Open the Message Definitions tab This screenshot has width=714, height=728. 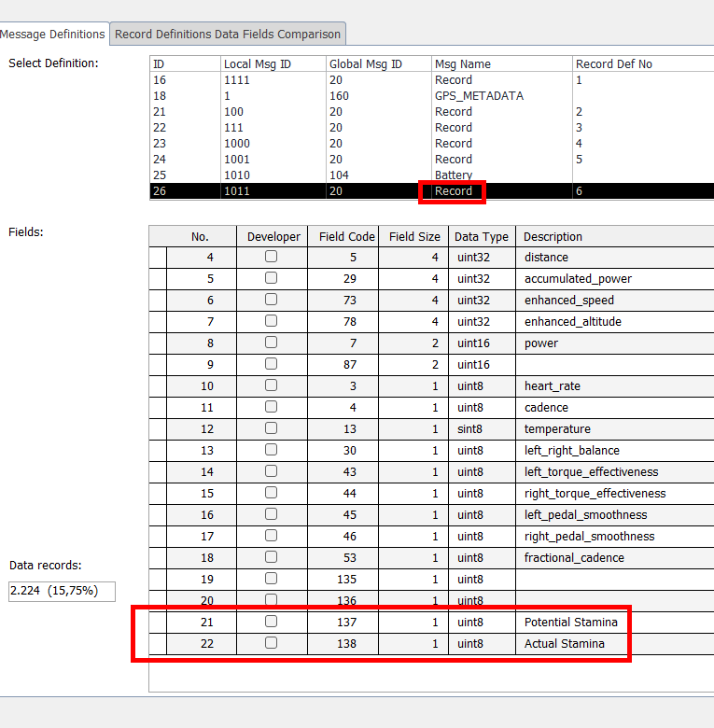pyautogui.click(x=53, y=35)
